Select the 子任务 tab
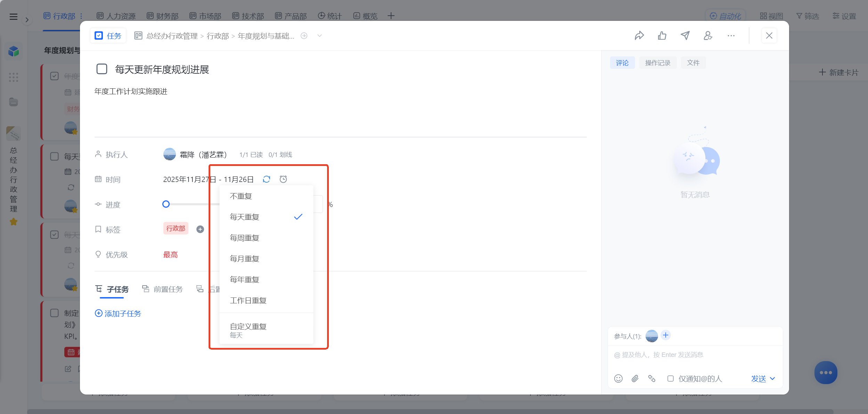This screenshot has height=414, width=868. click(x=112, y=289)
